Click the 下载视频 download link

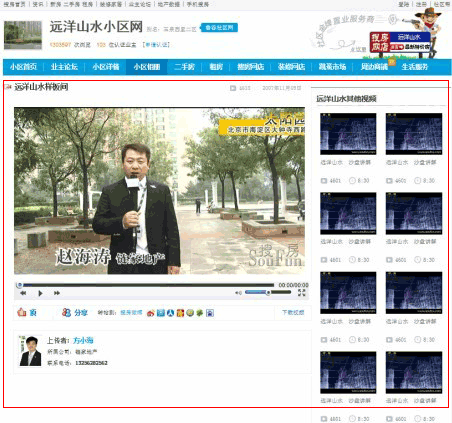coord(293,312)
